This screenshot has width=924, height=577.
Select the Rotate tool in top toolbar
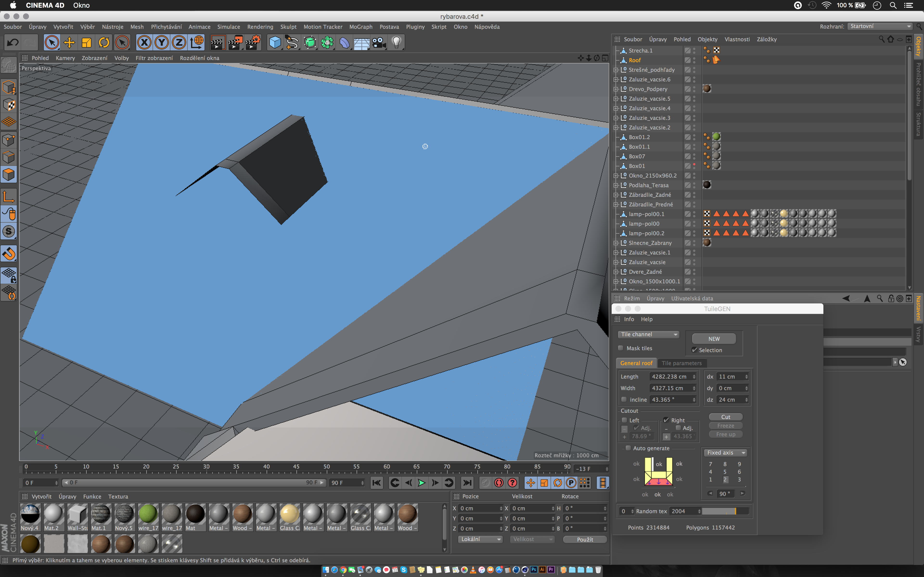(104, 43)
